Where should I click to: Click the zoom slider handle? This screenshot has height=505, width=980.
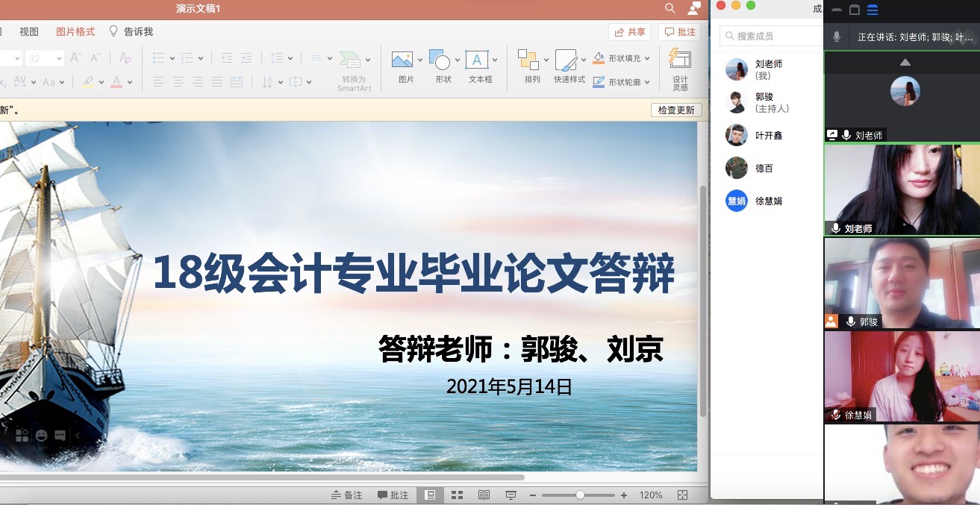pos(580,495)
